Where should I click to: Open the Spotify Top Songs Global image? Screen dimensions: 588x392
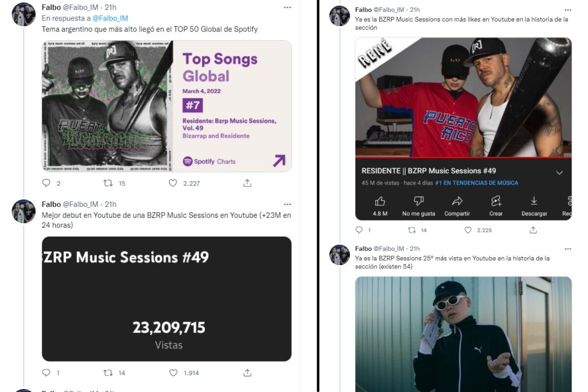click(167, 106)
